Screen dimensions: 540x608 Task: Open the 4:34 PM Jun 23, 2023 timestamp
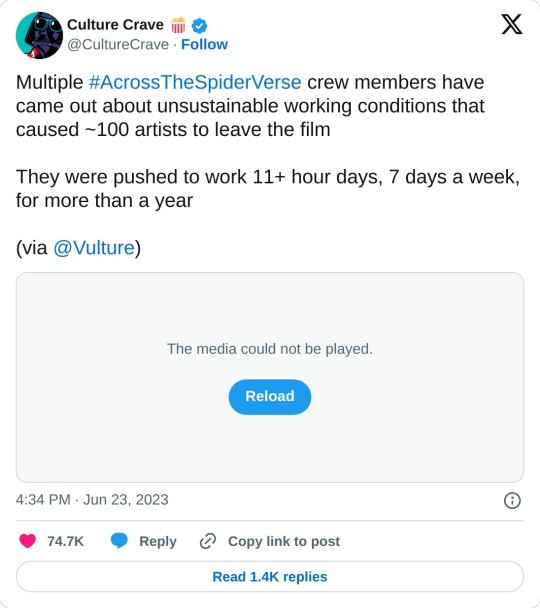[92, 499]
